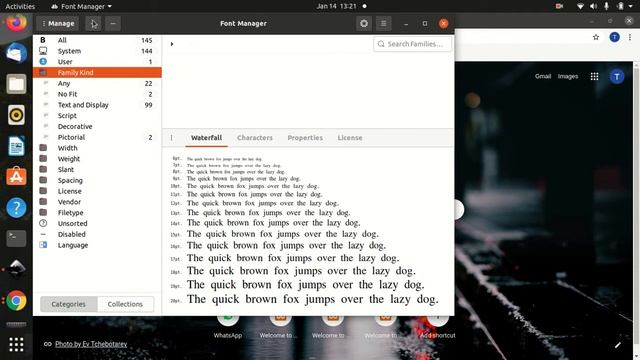The height and width of the screenshot is (360, 640).
Task: Open the Vendor category folder
Action: click(x=97, y=202)
